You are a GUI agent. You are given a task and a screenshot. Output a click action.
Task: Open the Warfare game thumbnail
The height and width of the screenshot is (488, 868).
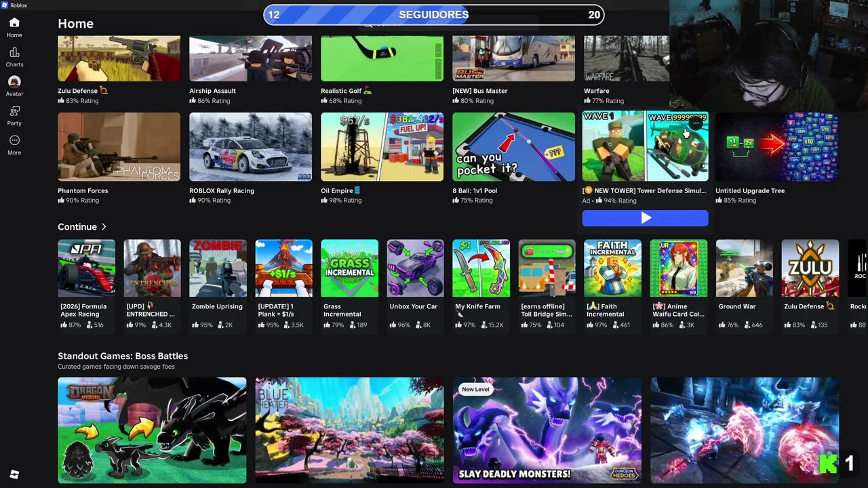pyautogui.click(x=627, y=58)
